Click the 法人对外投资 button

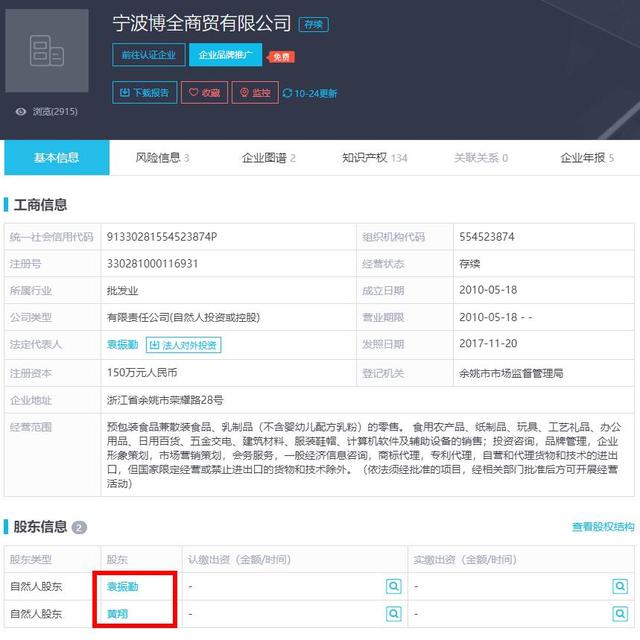(184, 345)
